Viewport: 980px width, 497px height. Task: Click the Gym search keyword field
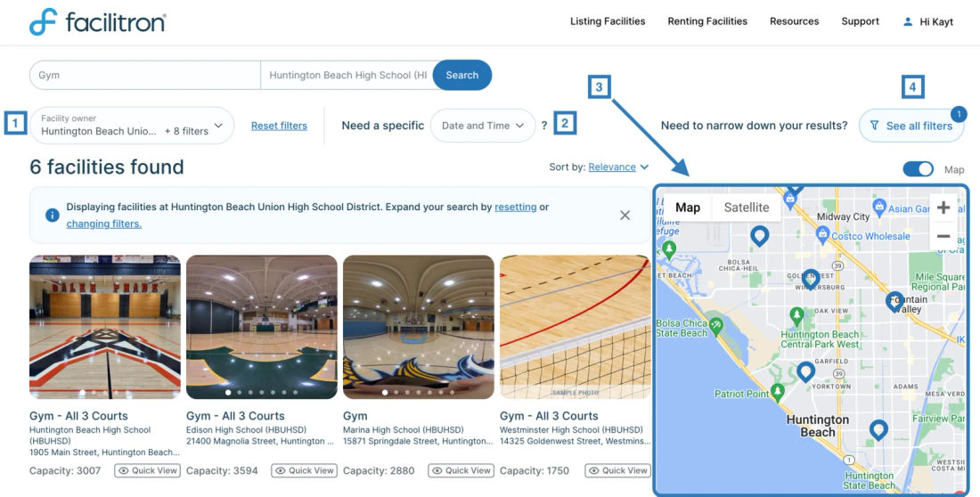pos(145,75)
